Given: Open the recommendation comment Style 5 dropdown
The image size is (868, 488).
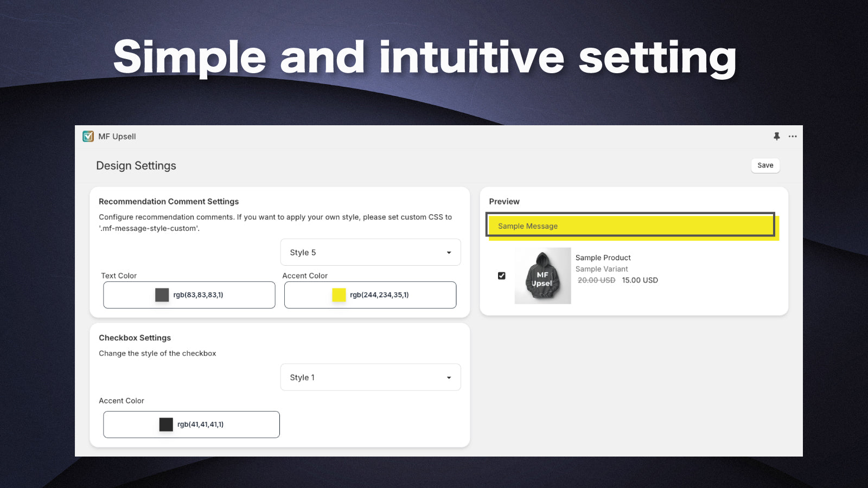Looking at the screenshot, I should pos(370,253).
